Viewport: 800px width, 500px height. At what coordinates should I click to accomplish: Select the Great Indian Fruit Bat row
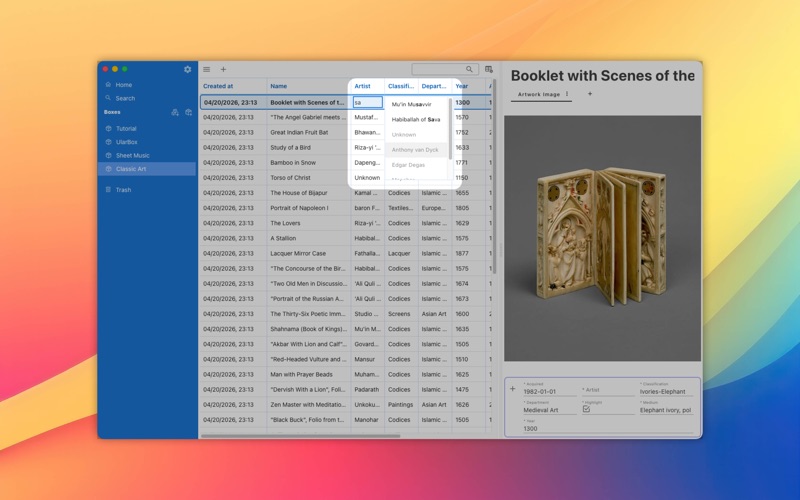345,132
